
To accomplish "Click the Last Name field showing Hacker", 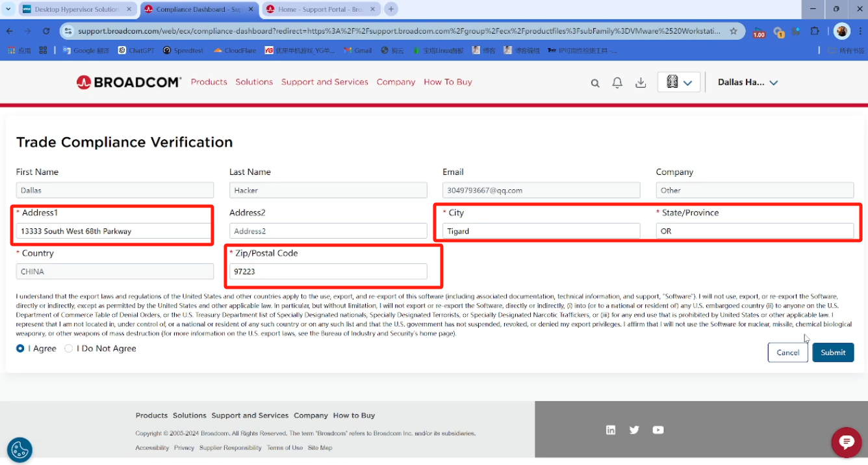I will coord(328,191).
